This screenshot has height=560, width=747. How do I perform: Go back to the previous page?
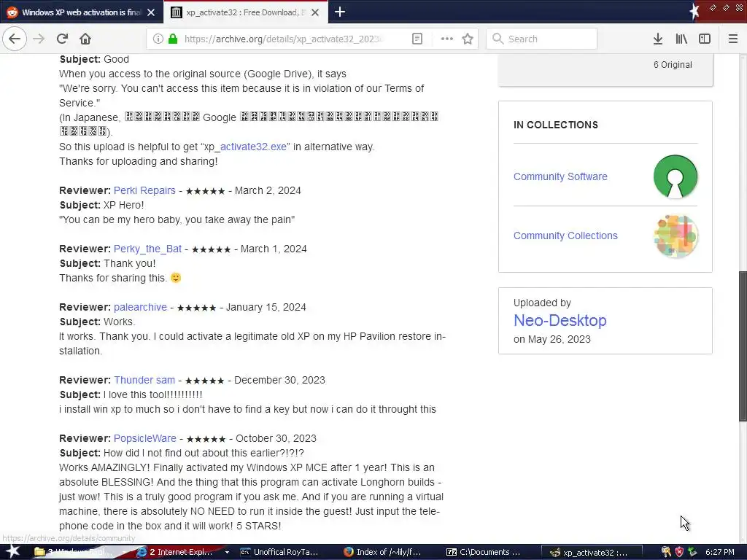click(x=15, y=39)
